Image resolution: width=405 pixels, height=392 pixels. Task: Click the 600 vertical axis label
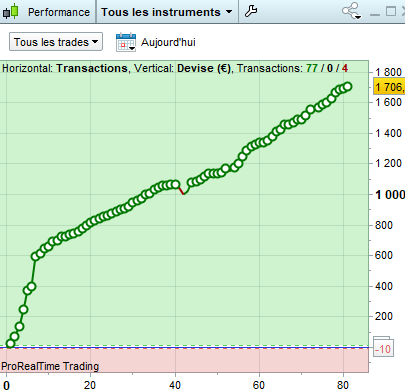click(384, 255)
